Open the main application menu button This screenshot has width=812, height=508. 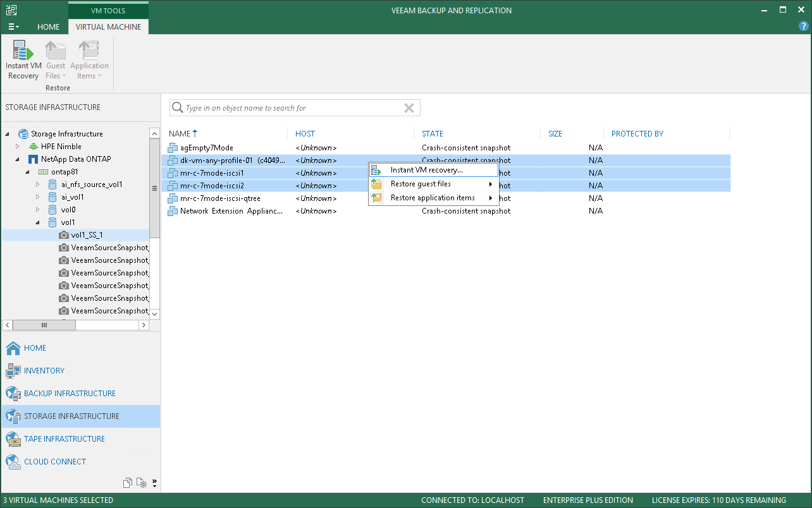tap(13, 27)
